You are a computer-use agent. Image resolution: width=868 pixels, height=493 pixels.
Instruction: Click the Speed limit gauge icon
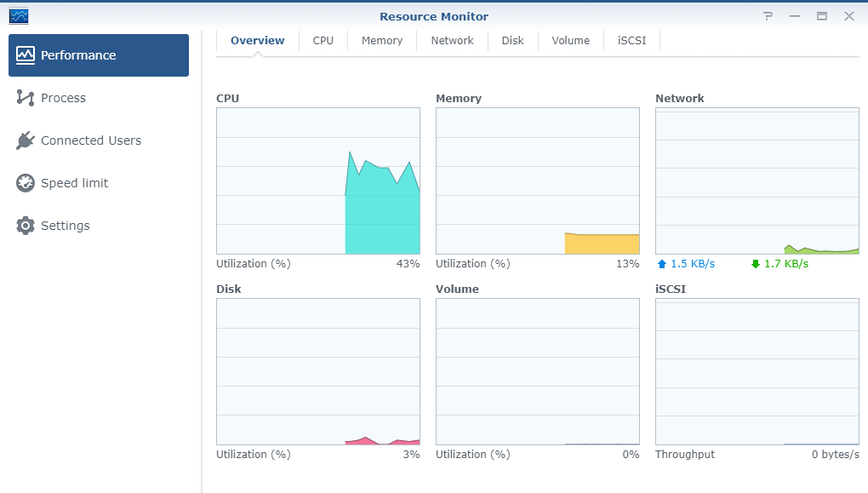coord(26,183)
